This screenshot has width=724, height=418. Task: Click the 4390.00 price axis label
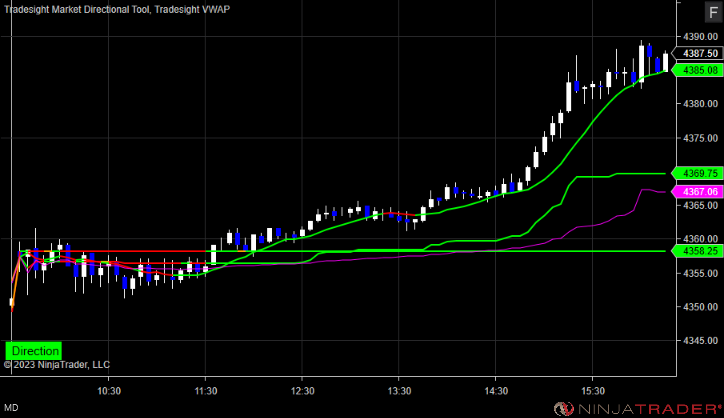pyautogui.click(x=700, y=36)
